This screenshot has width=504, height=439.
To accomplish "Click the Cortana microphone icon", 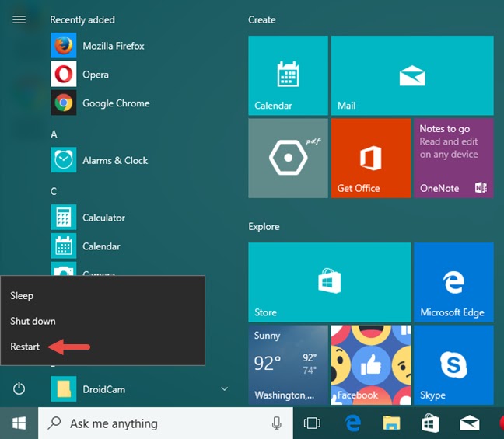I will (276, 423).
